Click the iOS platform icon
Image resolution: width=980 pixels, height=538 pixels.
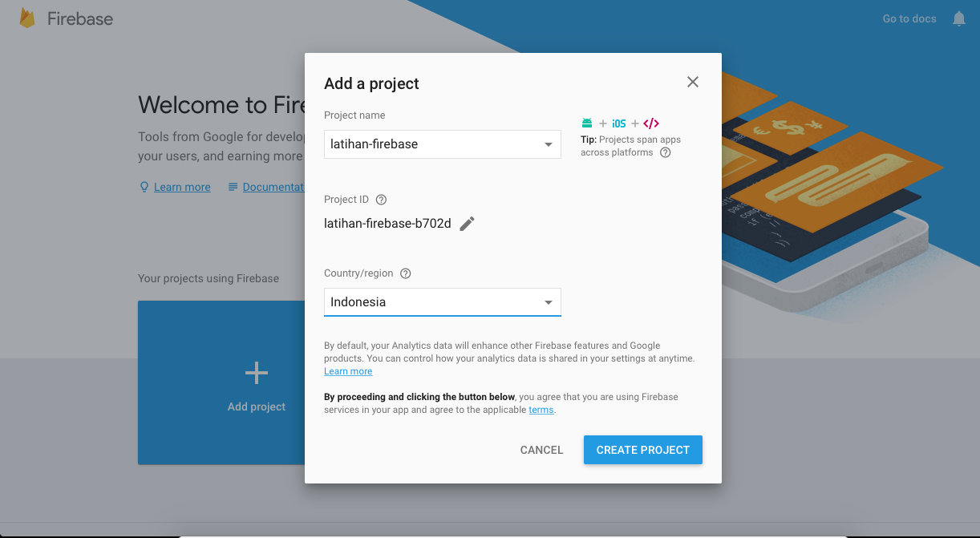[x=618, y=123]
